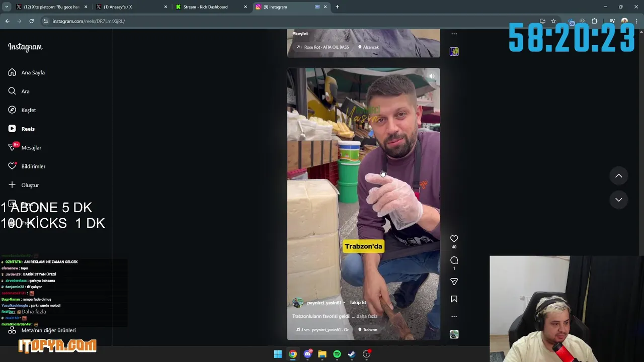The height and width of the screenshot is (362, 644).
Task: Open the Chrome profile avatar
Action: [x=624, y=21]
